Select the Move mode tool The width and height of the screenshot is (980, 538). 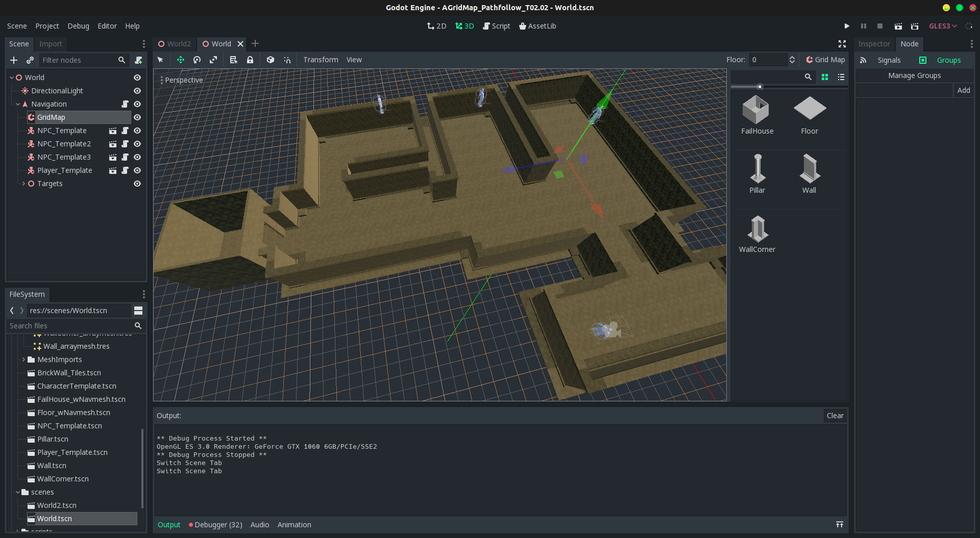181,60
